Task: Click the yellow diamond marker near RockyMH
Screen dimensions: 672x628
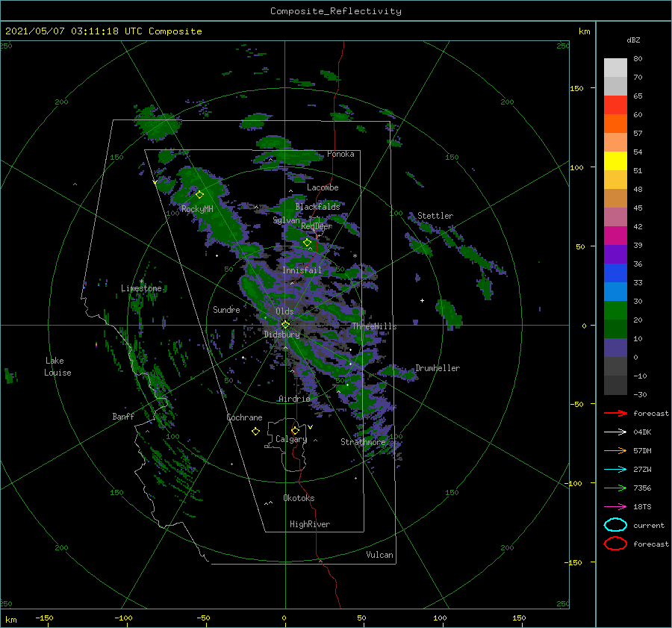Action: [x=199, y=195]
